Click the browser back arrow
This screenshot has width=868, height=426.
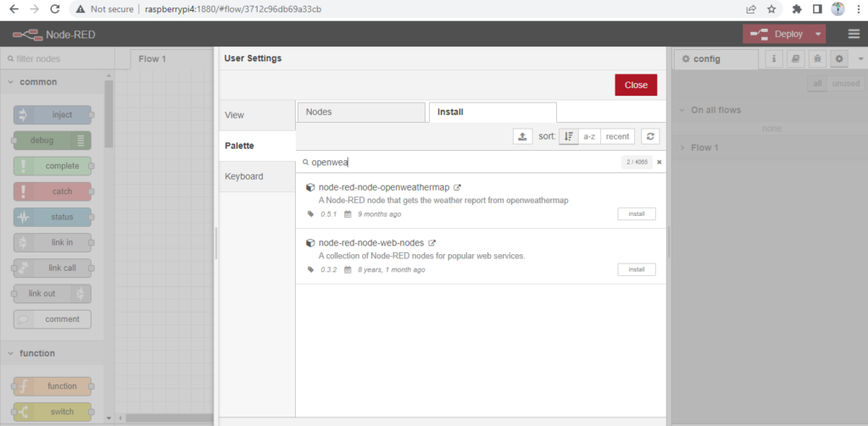tap(14, 8)
